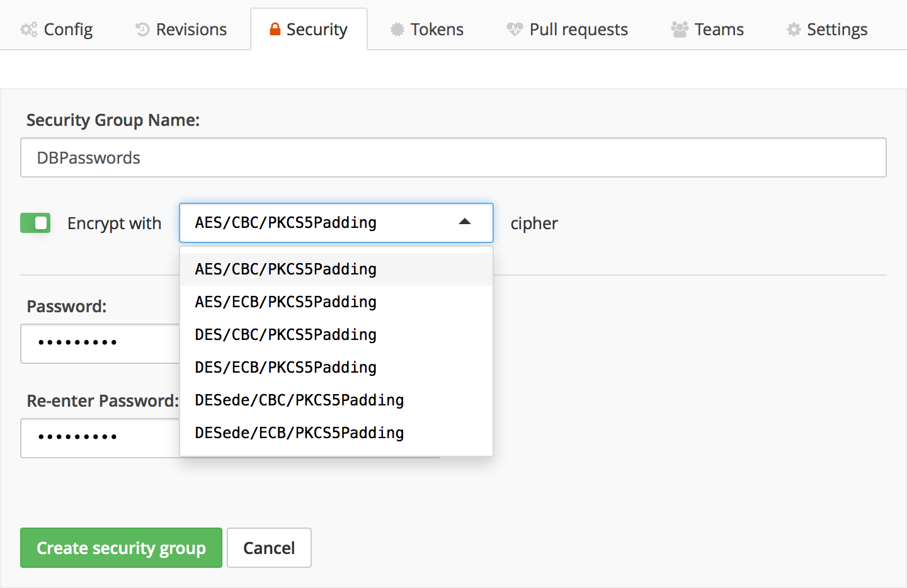Click the cipher text label
Screen dimensions: 907x588
[534, 223]
